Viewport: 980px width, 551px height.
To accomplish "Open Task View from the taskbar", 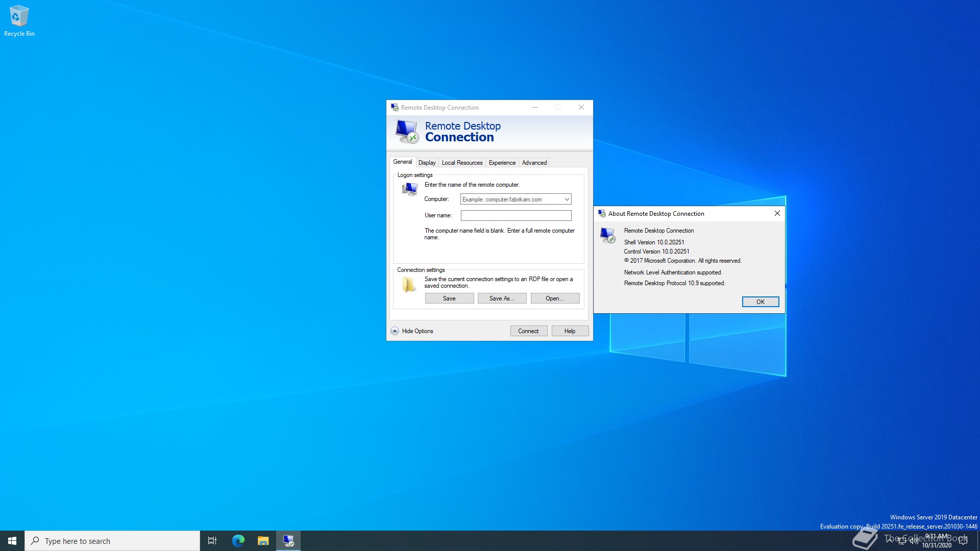I will (x=212, y=541).
